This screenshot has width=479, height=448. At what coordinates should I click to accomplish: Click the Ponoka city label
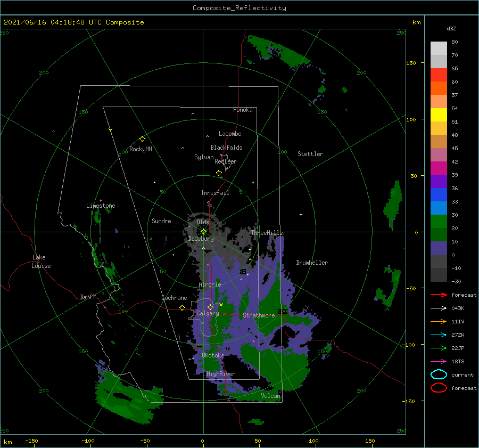click(243, 110)
